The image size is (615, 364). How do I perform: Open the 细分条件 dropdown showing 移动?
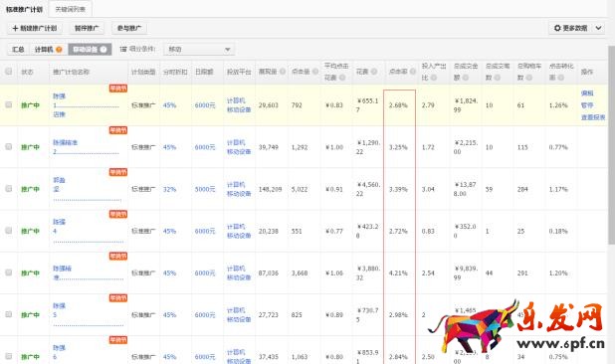coord(199,50)
